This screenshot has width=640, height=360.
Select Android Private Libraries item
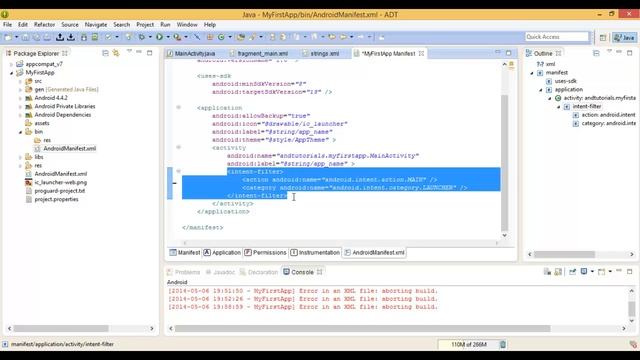[x=64, y=106]
